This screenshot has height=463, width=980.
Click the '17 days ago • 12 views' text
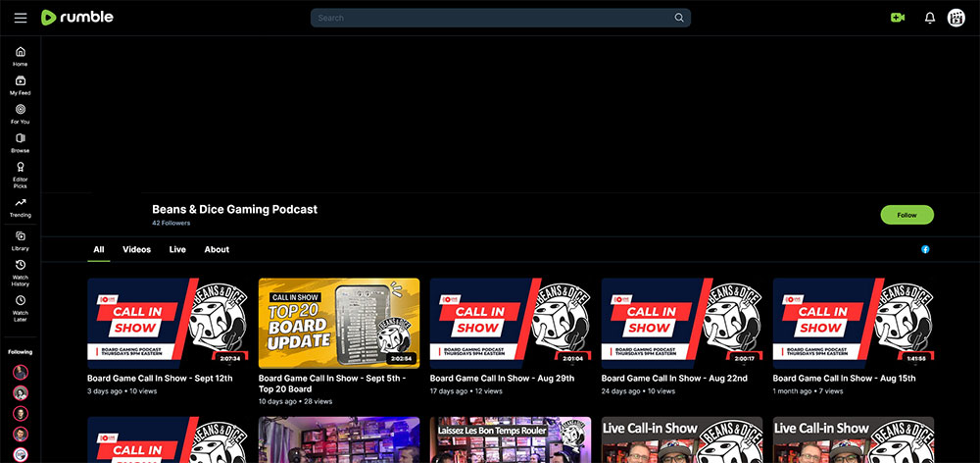pos(466,391)
